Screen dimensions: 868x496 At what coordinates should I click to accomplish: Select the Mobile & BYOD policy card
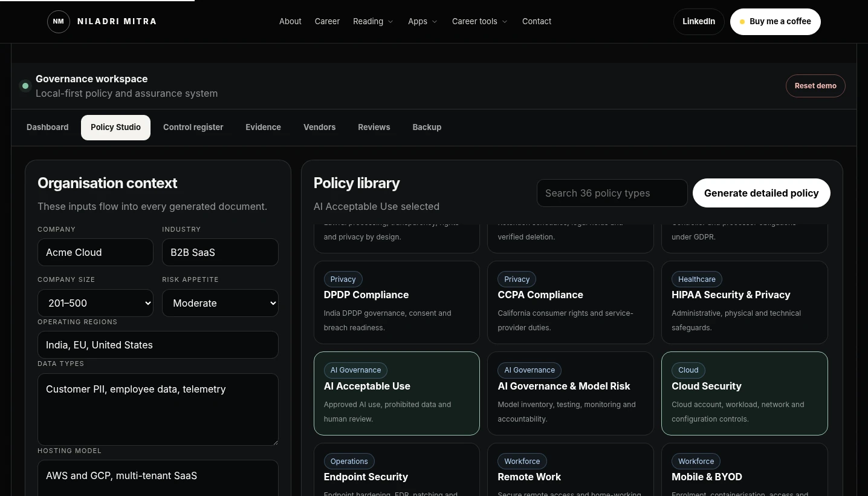745,469
